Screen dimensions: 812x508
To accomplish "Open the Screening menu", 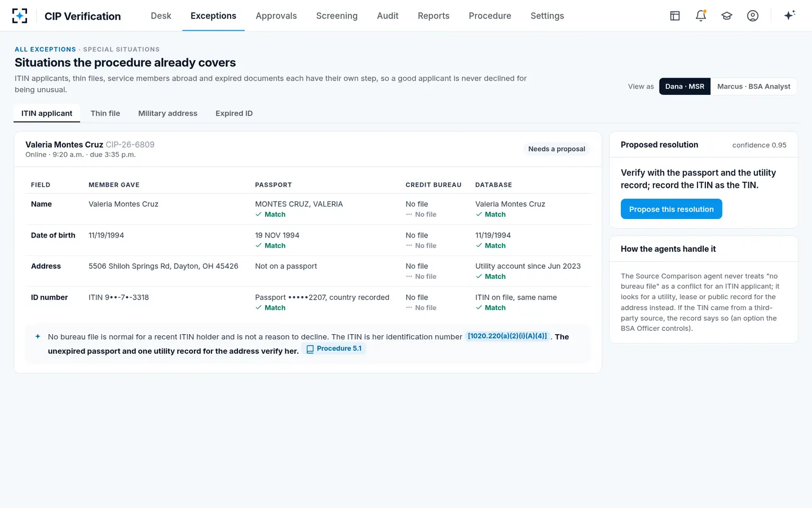I will pos(337,16).
